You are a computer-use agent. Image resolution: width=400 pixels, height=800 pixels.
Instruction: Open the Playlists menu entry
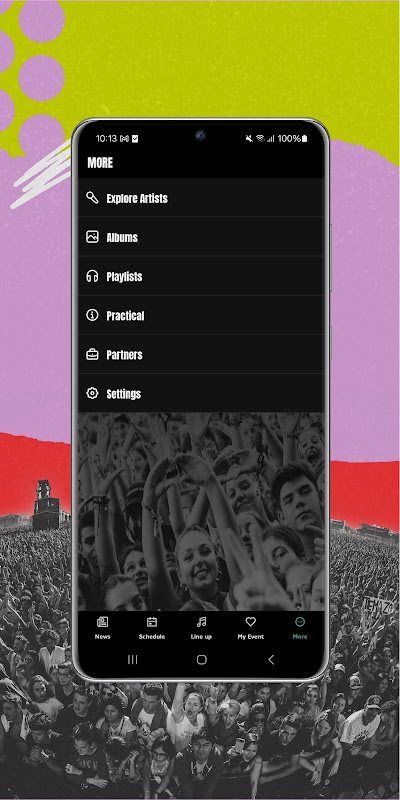pyautogui.click(x=201, y=276)
